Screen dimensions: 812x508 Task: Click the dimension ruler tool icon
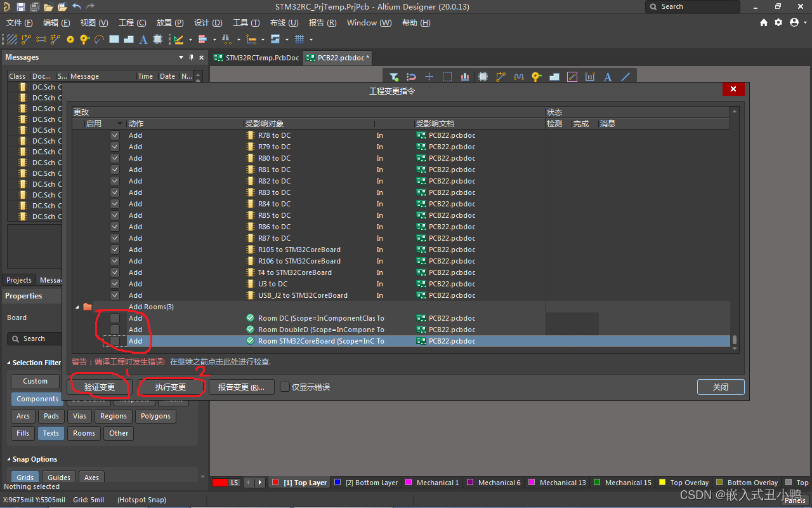[251, 39]
